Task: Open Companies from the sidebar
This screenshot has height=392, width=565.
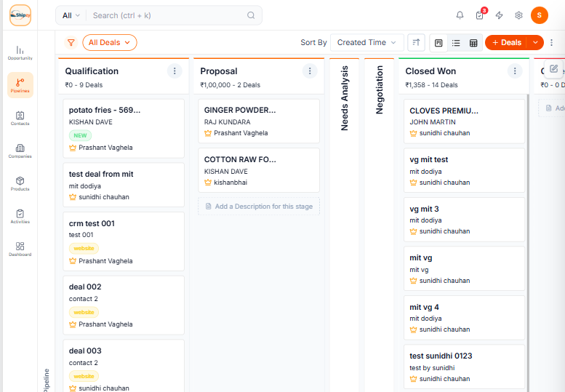Action: (x=20, y=151)
